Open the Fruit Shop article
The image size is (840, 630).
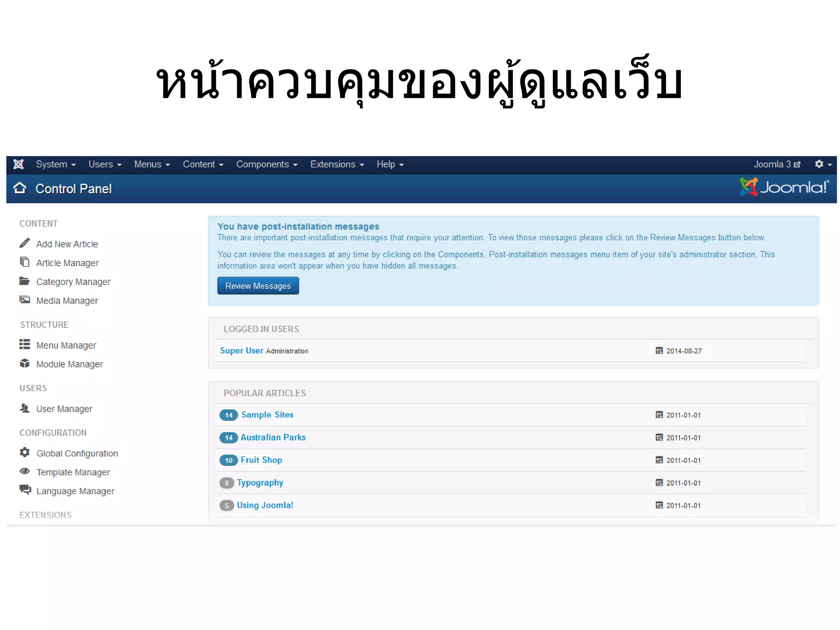tap(261, 460)
